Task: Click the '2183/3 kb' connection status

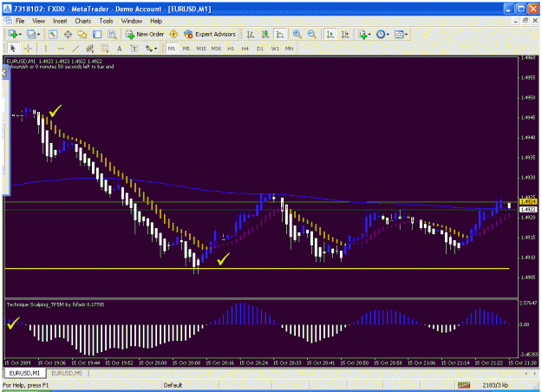Action: (x=495, y=385)
